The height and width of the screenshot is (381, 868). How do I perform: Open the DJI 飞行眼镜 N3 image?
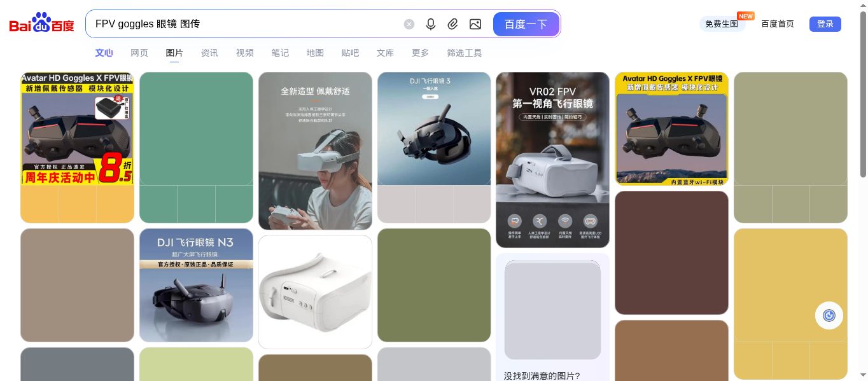[x=196, y=285]
